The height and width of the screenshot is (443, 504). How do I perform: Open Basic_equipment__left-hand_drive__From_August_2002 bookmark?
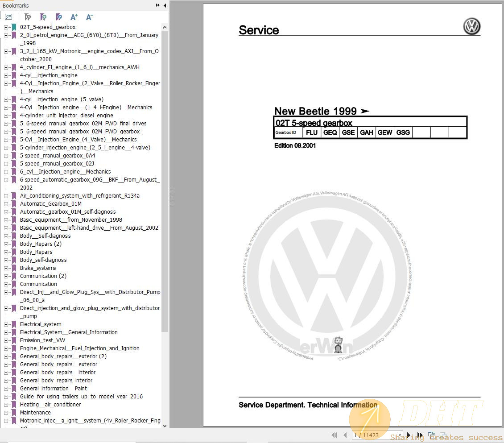point(89,228)
